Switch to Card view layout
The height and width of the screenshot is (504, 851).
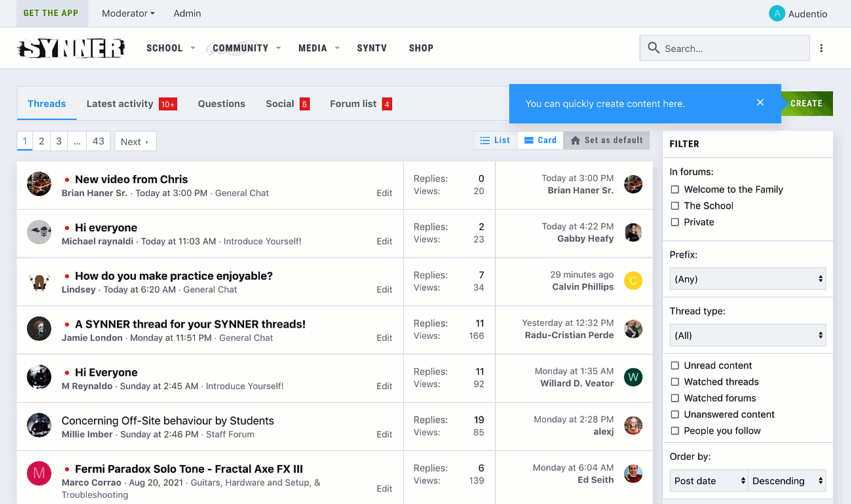540,140
